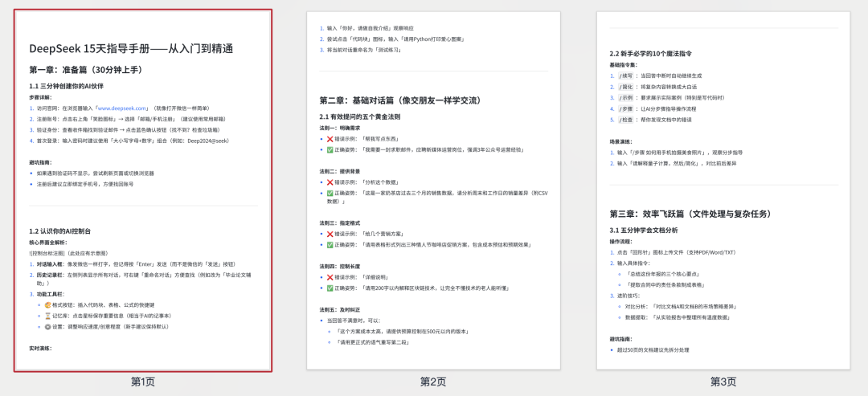868x396 pixels.
Task: Click line 点击「回形针」图标上传文件
Action: point(672,252)
